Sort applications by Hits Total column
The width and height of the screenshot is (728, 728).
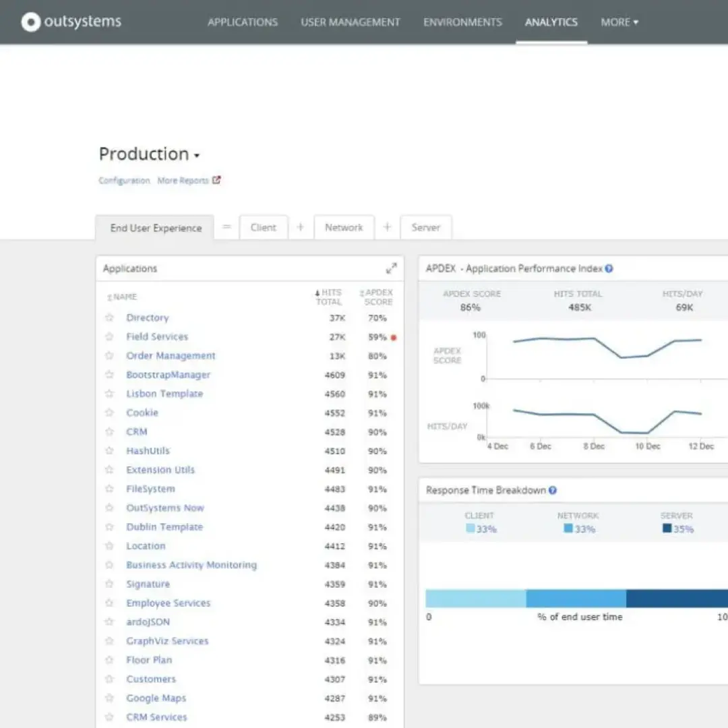(x=329, y=297)
